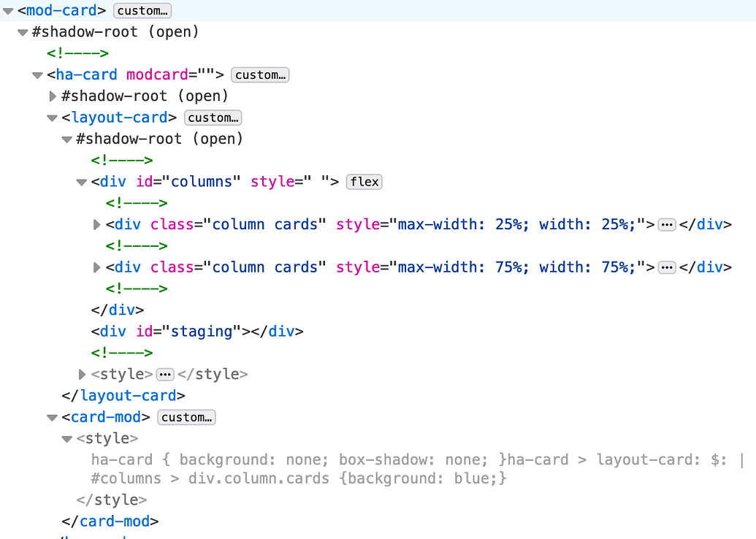Expand the 25% width column cards div
Viewport: 756px width, 539px height.
[96, 224]
